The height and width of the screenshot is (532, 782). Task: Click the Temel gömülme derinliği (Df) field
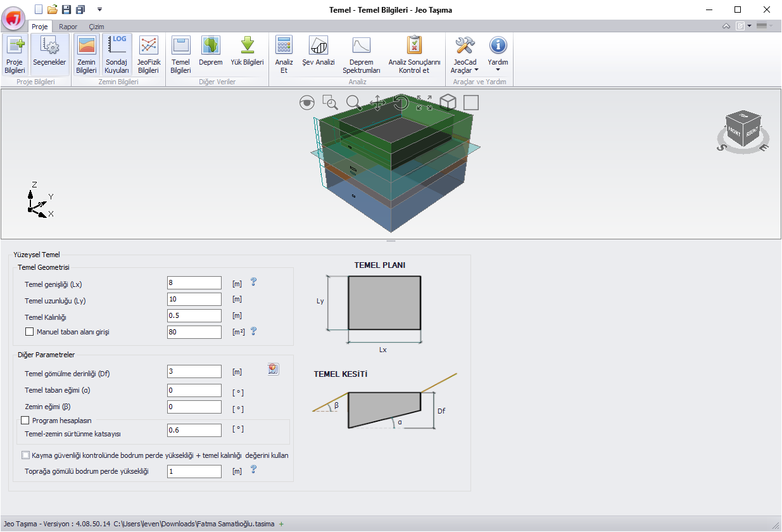click(x=194, y=372)
